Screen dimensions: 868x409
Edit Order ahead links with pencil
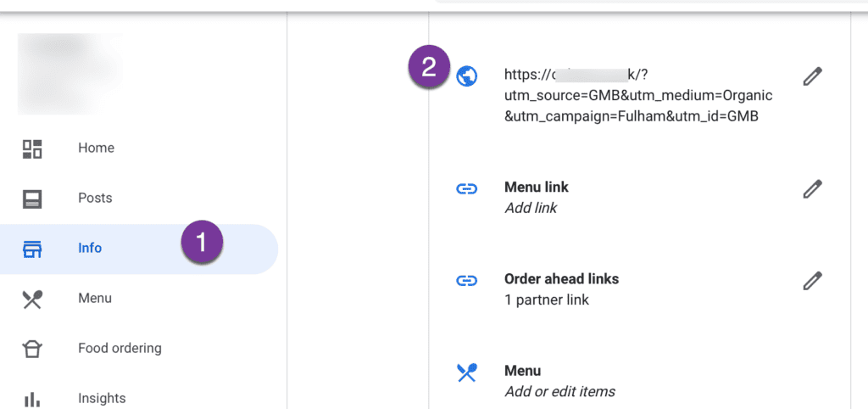(x=812, y=280)
